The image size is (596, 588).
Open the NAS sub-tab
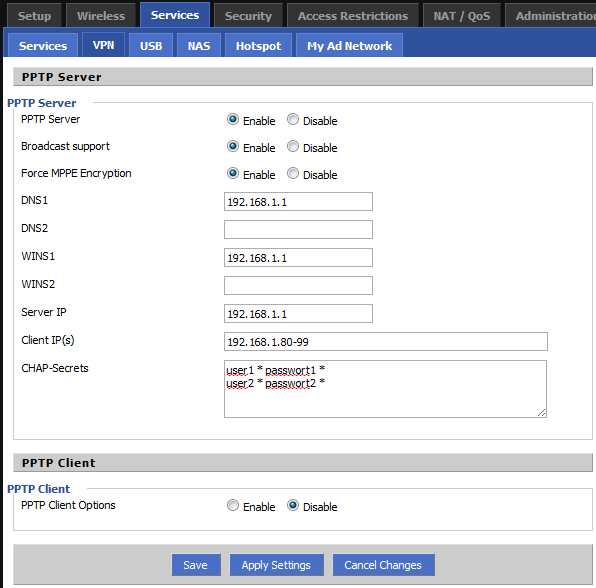point(199,46)
